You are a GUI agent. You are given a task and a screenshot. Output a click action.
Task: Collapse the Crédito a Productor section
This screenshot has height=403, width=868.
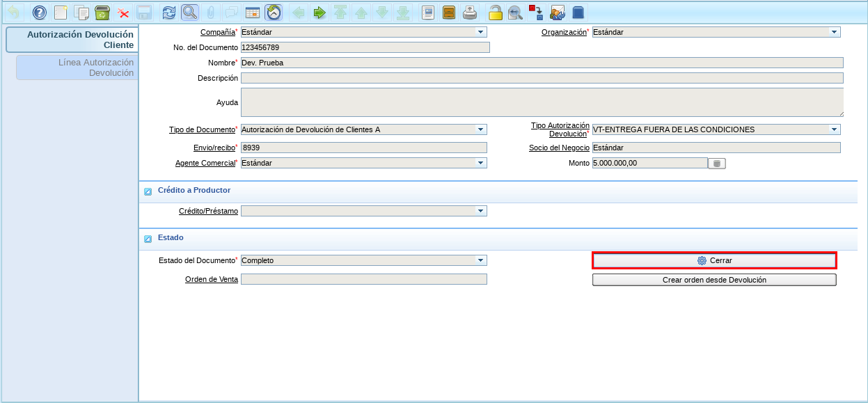click(148, 191)
